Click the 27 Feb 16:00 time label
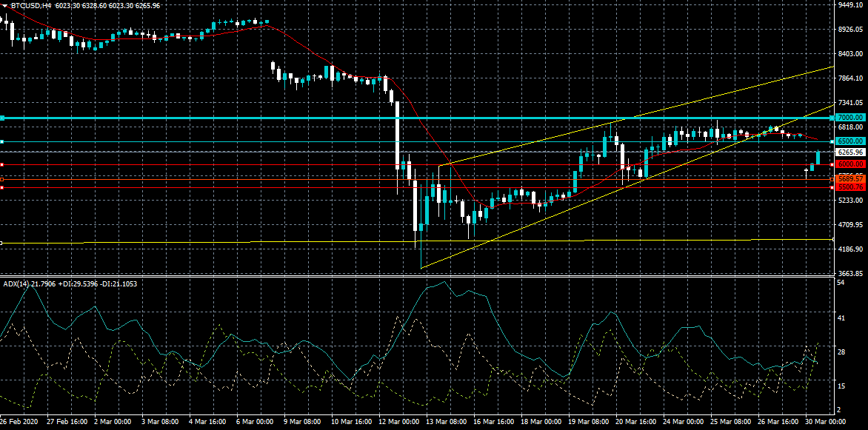 point(67,421)
